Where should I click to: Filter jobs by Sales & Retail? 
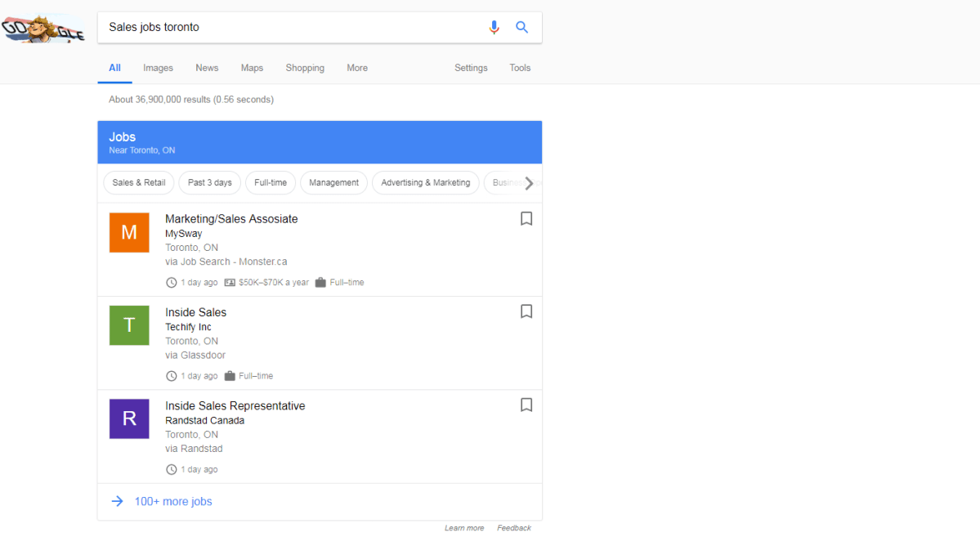click(x=139, y=182)
